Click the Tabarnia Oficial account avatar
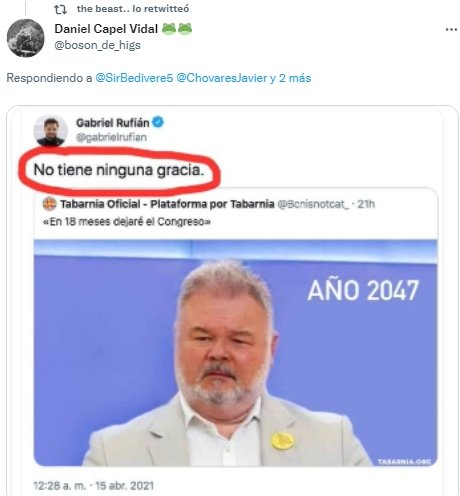The height and width of the screenshot is (496, 460). coord(50,204)
